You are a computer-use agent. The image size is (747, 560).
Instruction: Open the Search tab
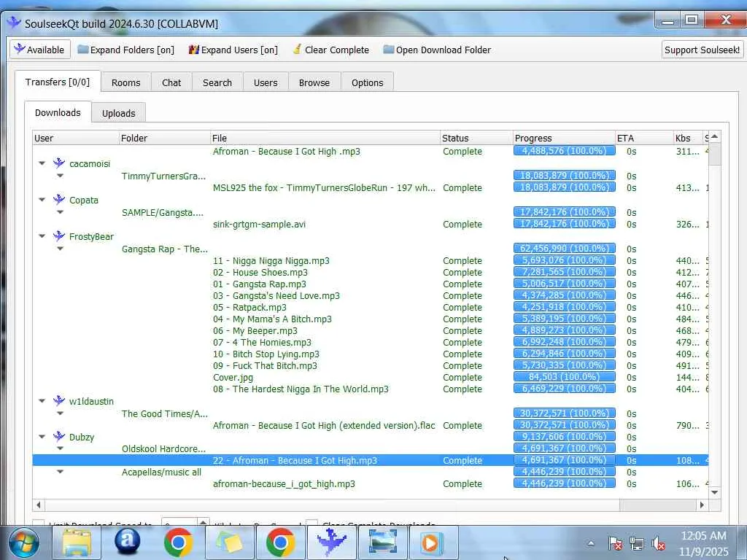click(x=217, y=82)
